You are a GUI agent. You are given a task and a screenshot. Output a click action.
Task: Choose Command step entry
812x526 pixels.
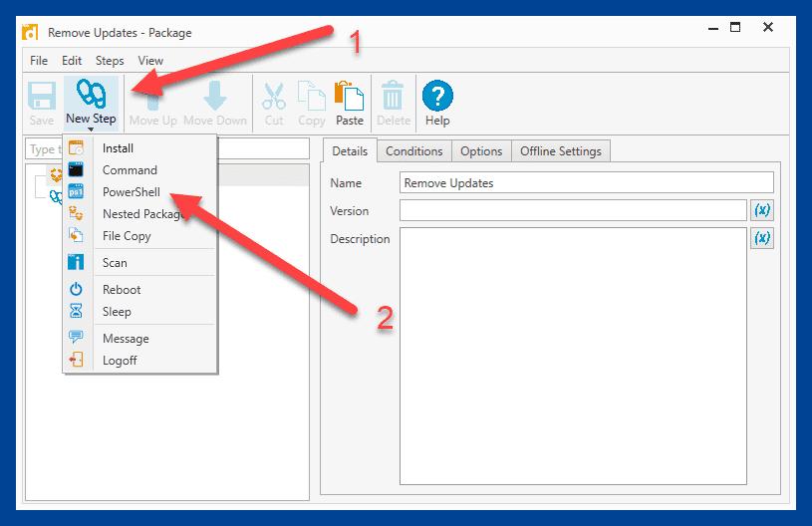click(x=139, y=169)
